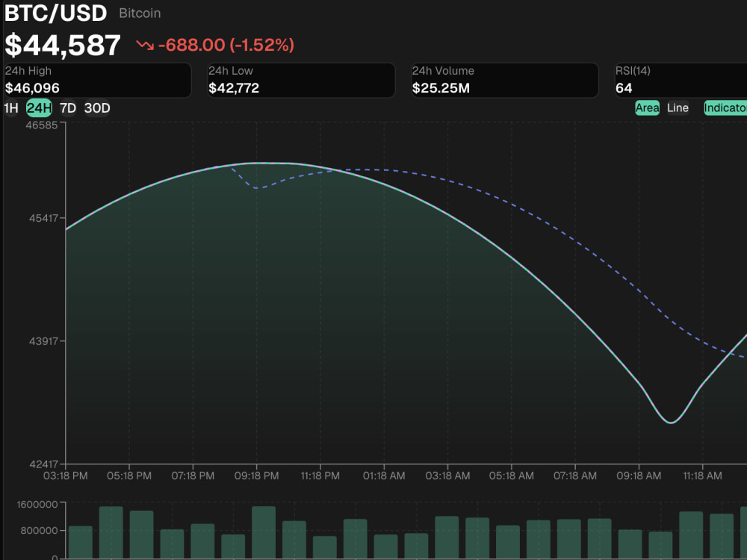This screenshot has width=747, height=560.
Task: Click the downtrend arrow icon
Action: coord(145,46)
